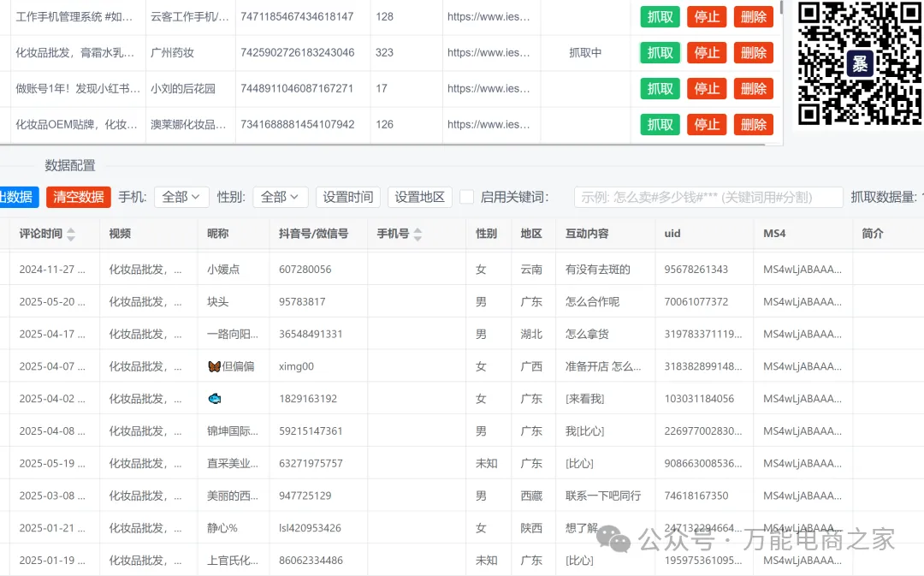Open 设置地区 option
The height and width of the screenshot is (576, 924).
pos(419,197)
